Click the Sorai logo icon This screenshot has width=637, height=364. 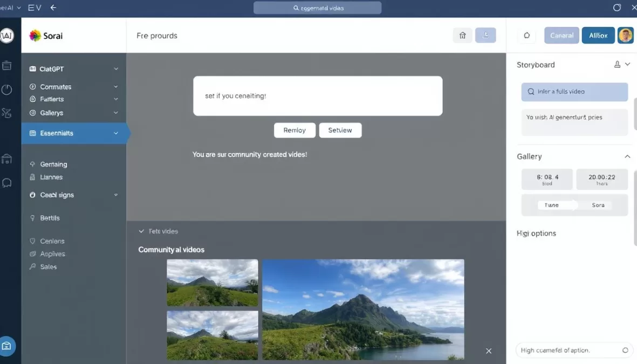point(36,35)
